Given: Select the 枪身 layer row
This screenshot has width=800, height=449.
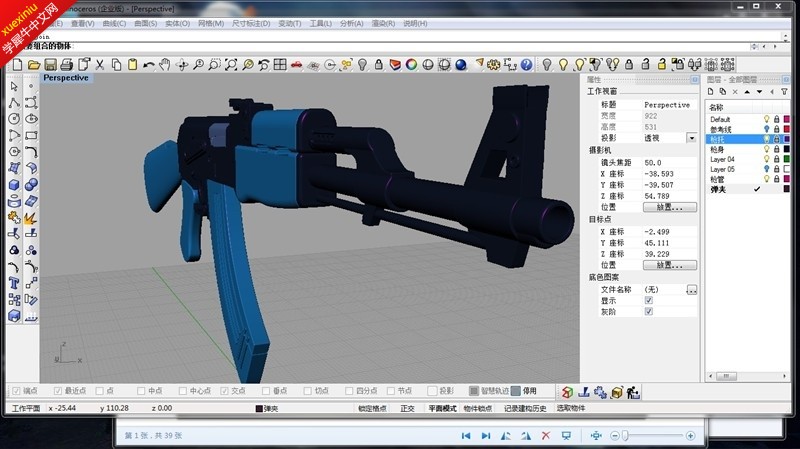Looking at the screenshot, I should click(x=747, y=149).
